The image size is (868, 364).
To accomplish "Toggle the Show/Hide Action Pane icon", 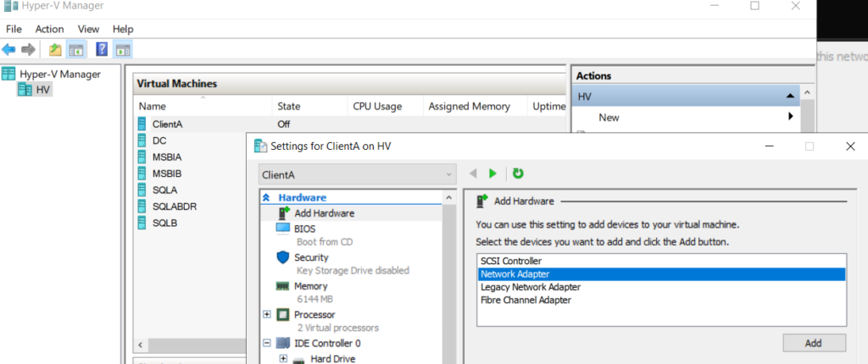I will click(122, 50).
